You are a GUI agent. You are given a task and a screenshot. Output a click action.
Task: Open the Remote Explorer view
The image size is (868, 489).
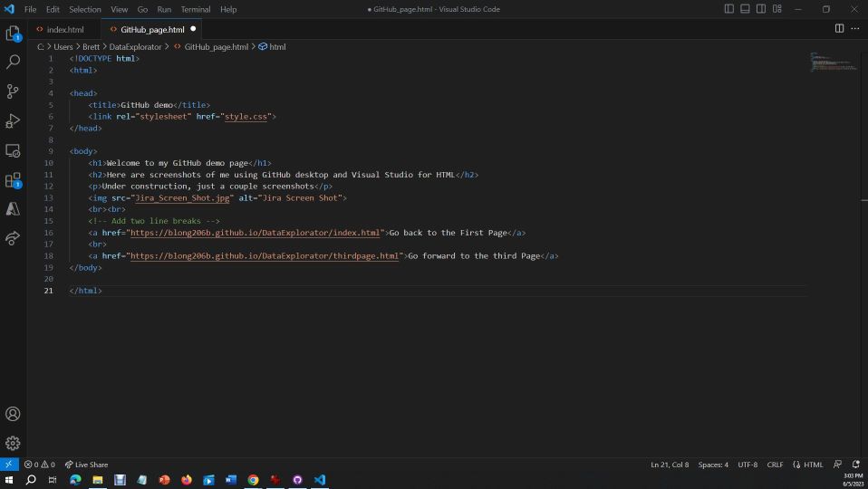[x=13, y=150]
